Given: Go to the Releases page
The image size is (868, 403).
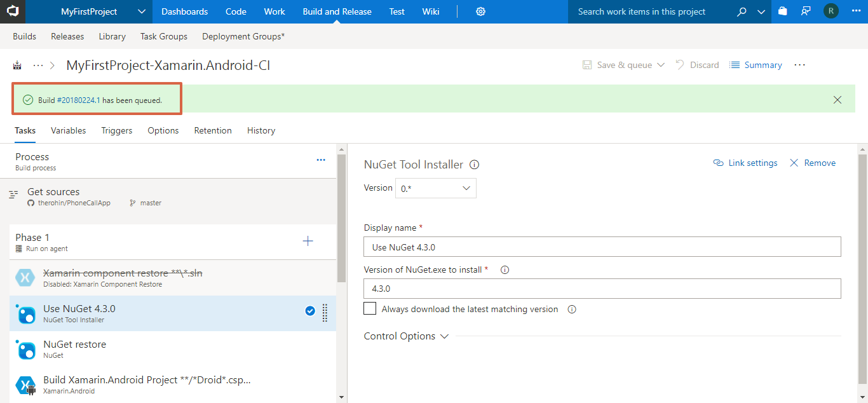Looking at the screenshot, I should [67, 36].
